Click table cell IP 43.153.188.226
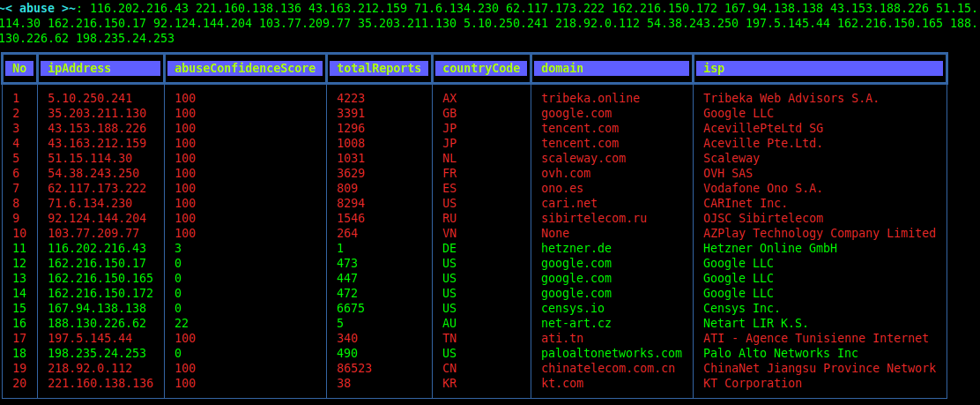Viewport: 980px width, 405px height. point(97,128)
